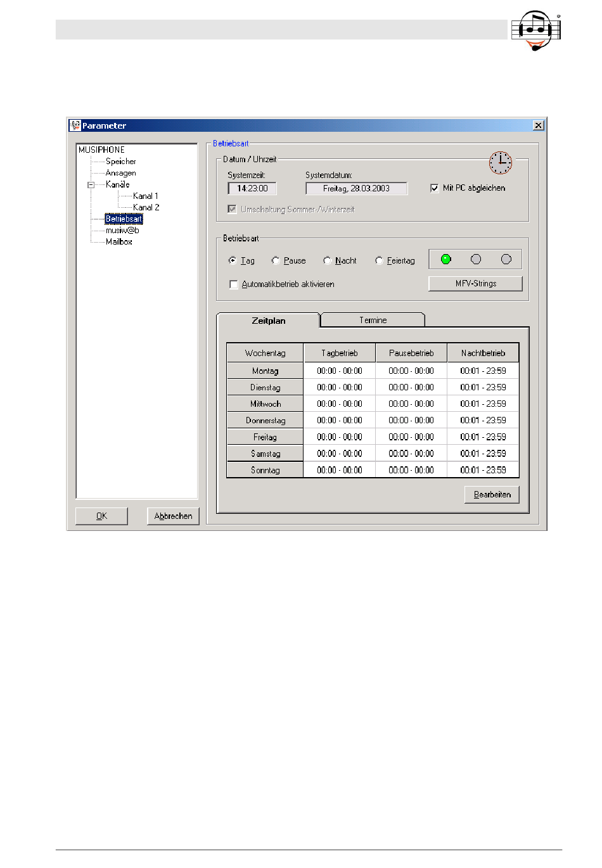Click the Systemdatum field Freitag, 28.03.2003
The width and height of the screenshot is (602, 868).
(356, 188)
